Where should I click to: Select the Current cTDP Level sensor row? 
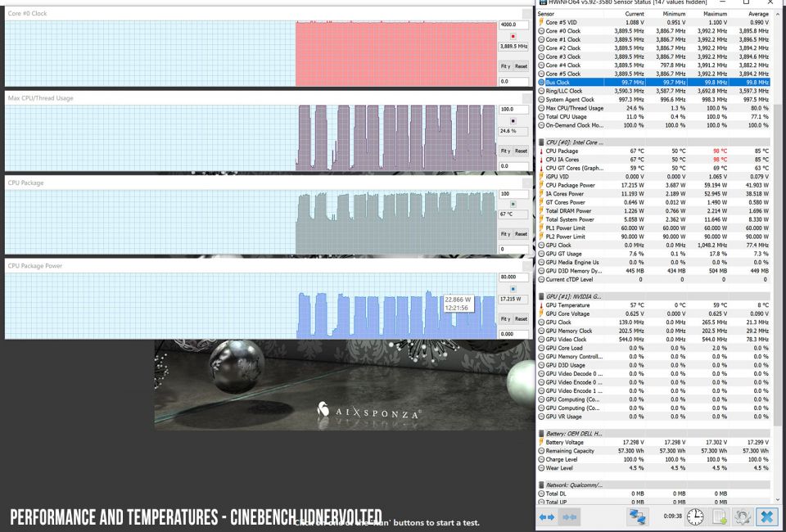click(653, 280)
